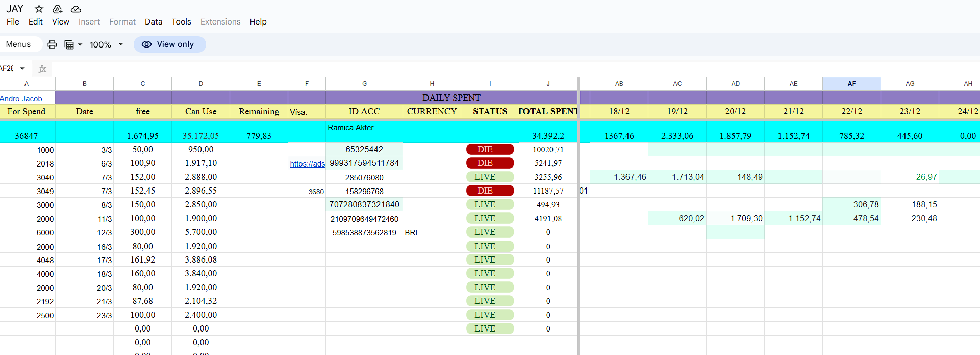Select the DAILY SPENT header cell
The image size is (980, 355).
coord(451,98)
